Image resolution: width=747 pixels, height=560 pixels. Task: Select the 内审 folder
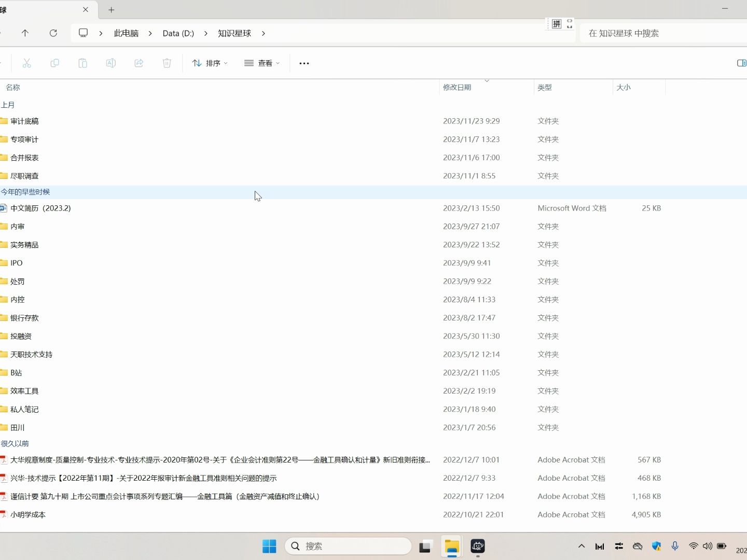point(18,227)
